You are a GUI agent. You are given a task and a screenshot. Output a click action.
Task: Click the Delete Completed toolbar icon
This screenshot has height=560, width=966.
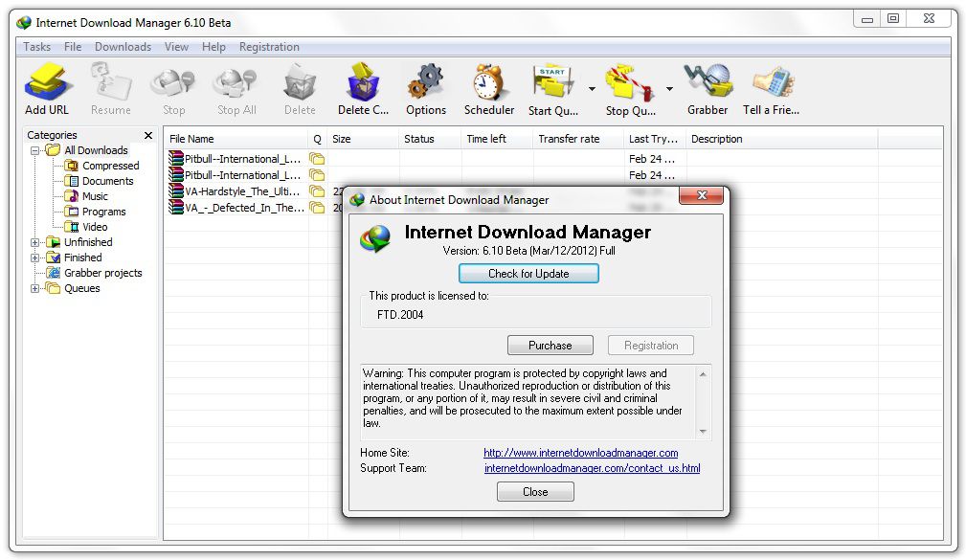click(x=363, y=81)
